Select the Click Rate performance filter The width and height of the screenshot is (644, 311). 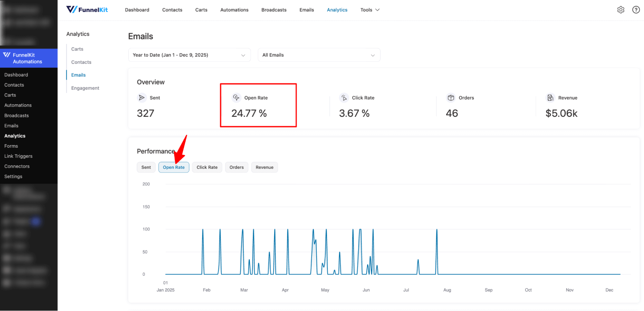point(207,167)
